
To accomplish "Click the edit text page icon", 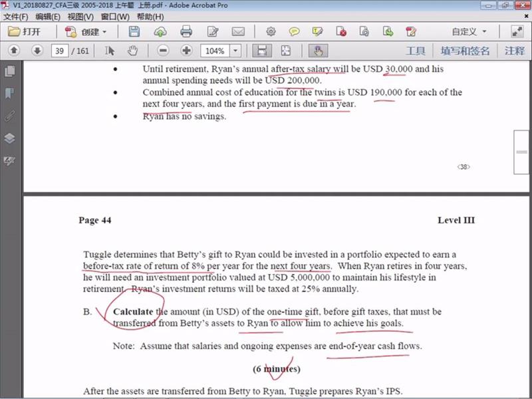I will [x=213, y=32].
